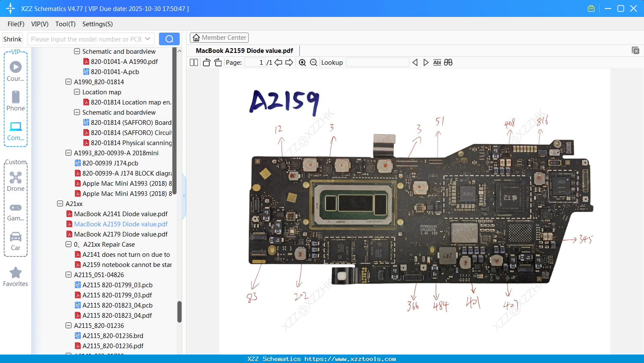Open MacBook A2179 Diode value.pdf

point(117,234)
